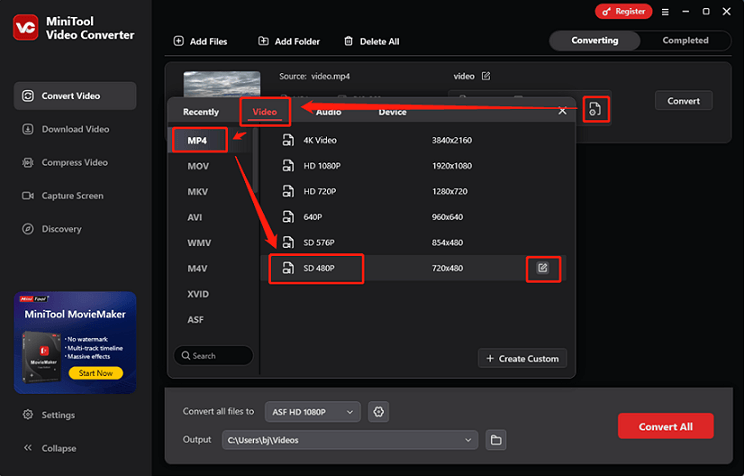Open the output format selector icon
Image resolution: width=744 pixels, height=476 pixels.
(595, 109)
